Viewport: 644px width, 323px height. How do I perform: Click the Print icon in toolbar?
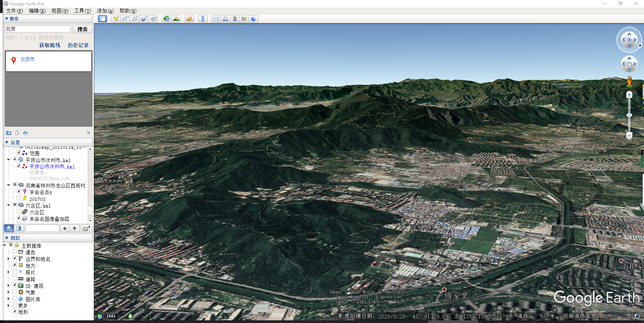click(225, 19)
